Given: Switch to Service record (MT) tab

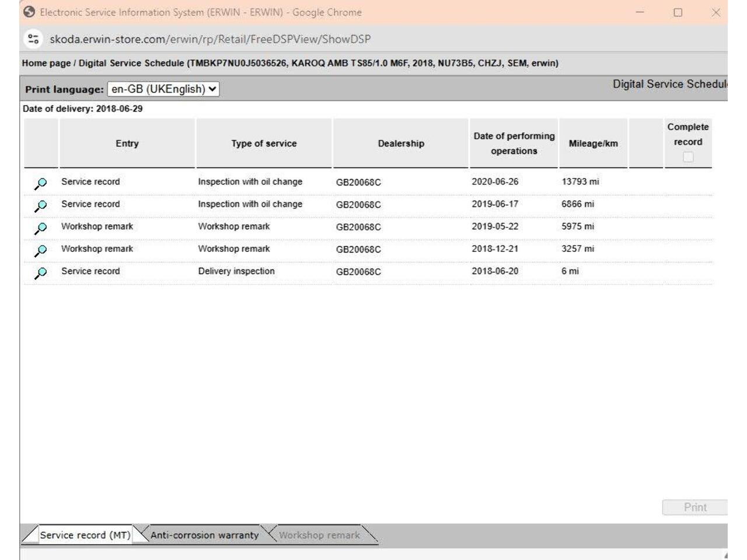Looking at the screenshot, I should click(85, 535).
